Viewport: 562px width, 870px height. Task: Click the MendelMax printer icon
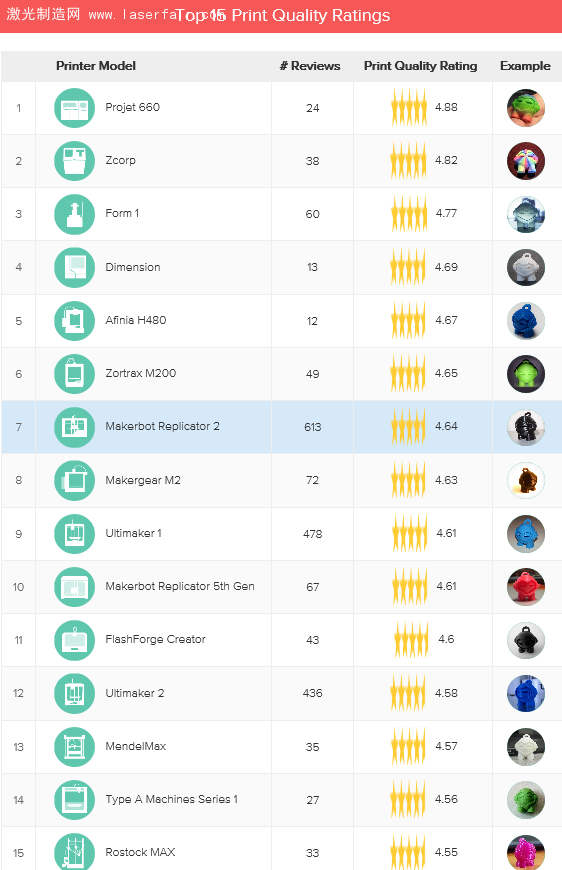coord(74,747)
